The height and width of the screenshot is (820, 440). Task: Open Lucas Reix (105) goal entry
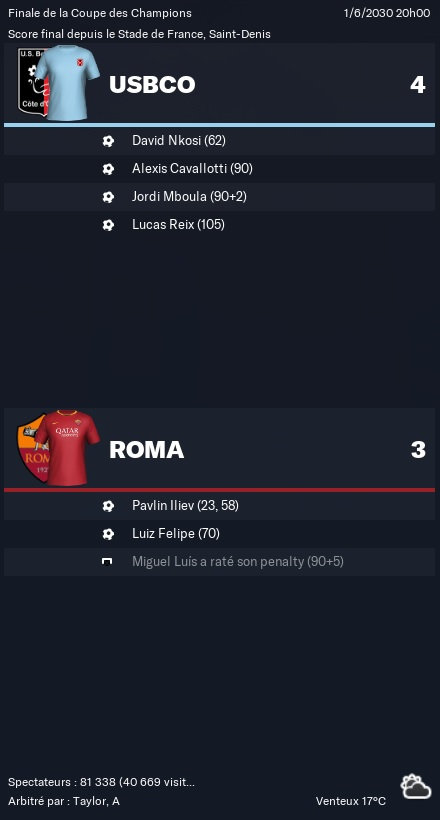point(178,225)
